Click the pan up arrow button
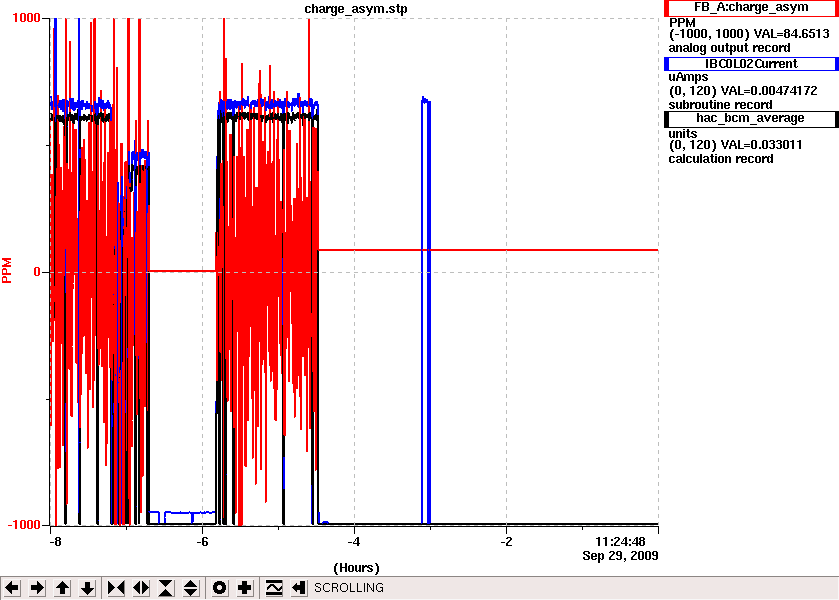Viewport: 839px width, 600px height. pyautogui.click(x=62, y=588)
